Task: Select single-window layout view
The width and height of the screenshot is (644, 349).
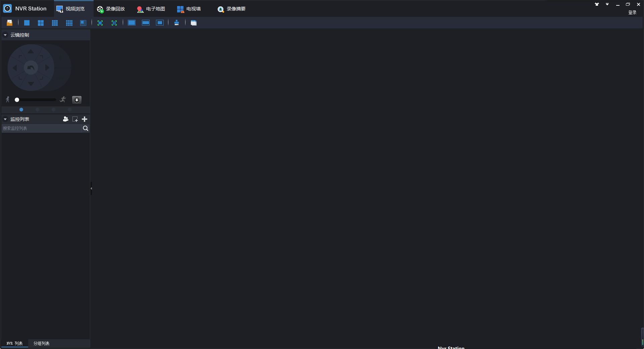Action: point(27,23)
